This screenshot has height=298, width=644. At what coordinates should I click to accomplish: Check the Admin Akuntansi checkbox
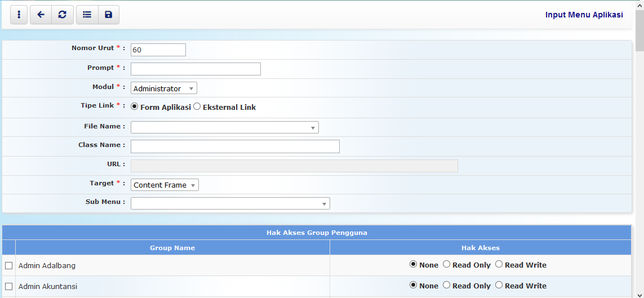click(8, 286)
